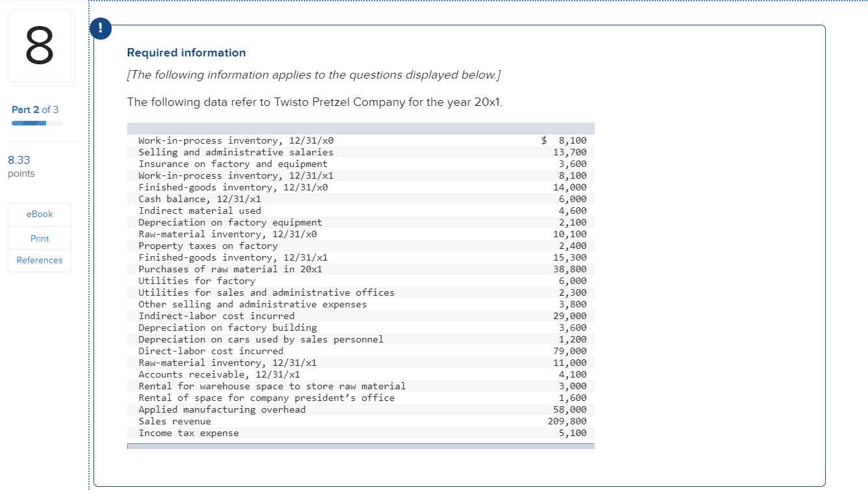Click the part progress bar
The image size is (868, 490).
pos(38,122)
